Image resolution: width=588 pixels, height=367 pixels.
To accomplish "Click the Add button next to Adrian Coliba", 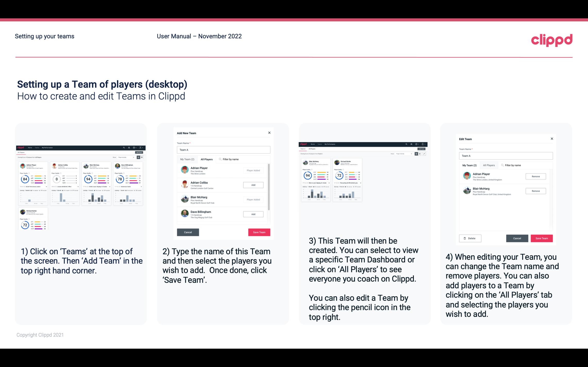I will click(253, 185).
